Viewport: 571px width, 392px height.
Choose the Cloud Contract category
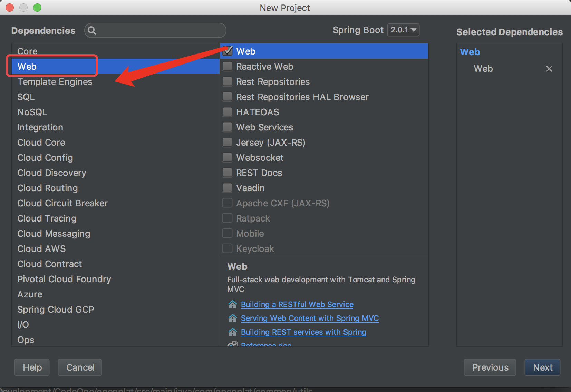pos(116,264)
